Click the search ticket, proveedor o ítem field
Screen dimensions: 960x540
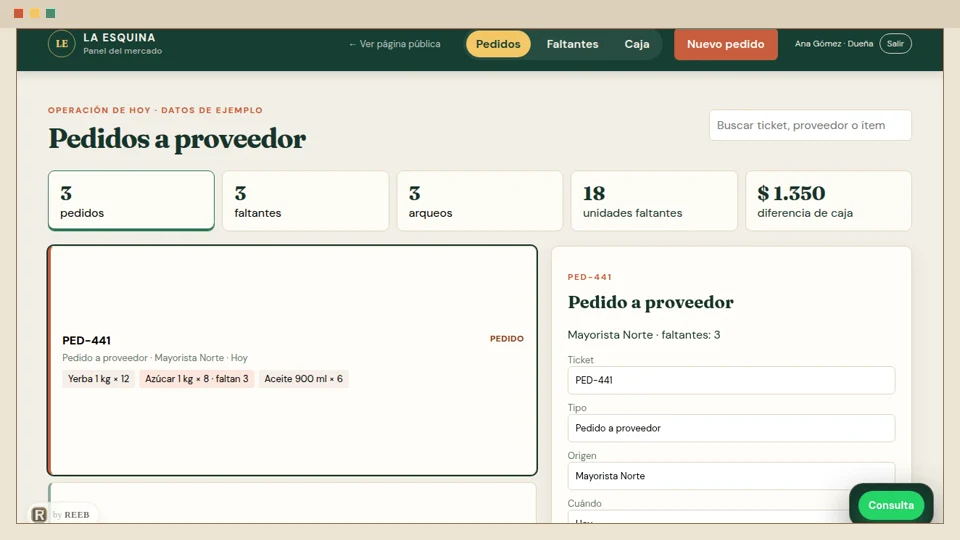[810, 125]
